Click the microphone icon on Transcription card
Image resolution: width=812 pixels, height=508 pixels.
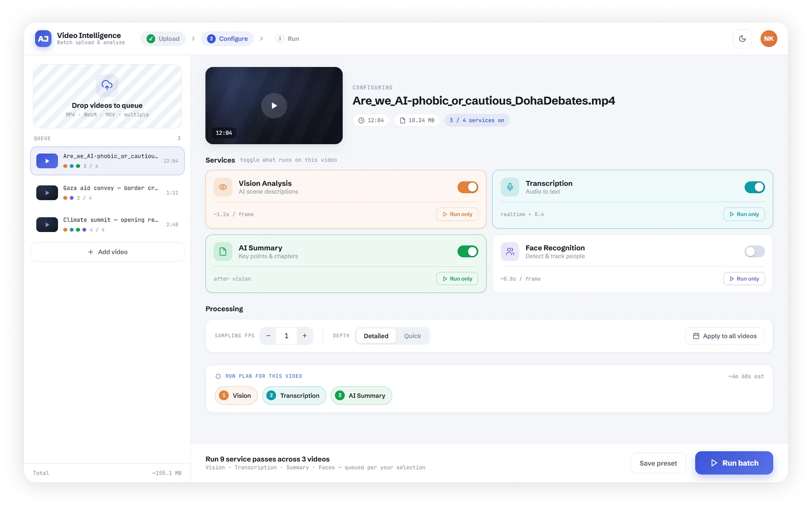510,187
